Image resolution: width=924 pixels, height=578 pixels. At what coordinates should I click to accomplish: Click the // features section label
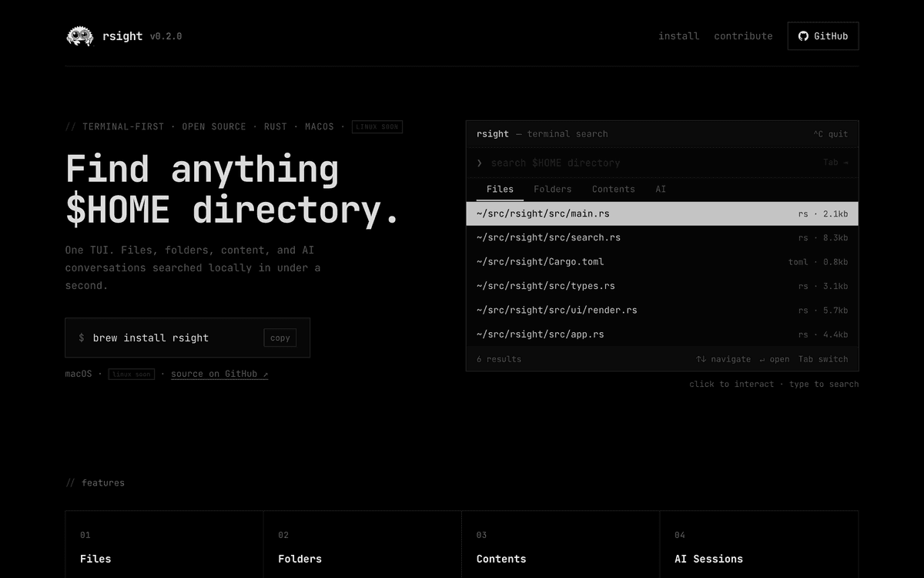(95, 482)
